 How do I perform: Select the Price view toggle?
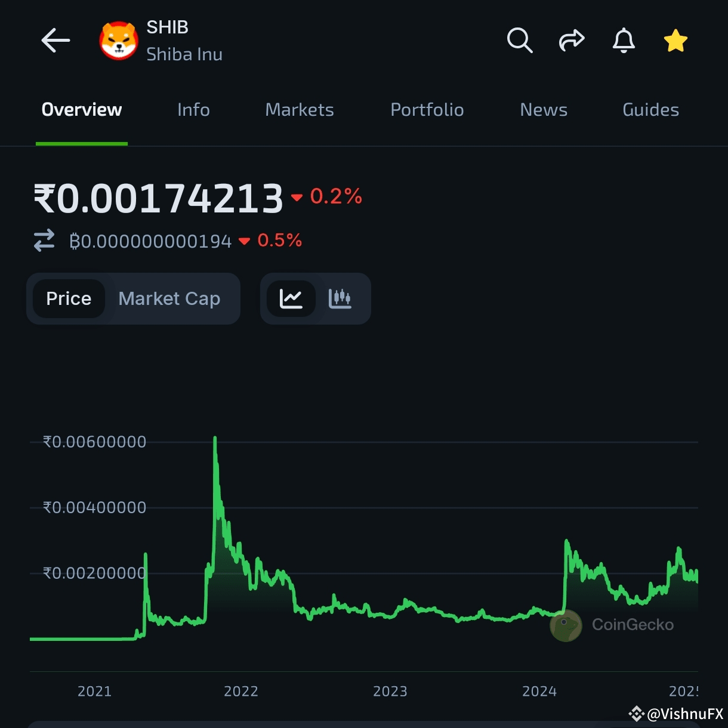pyautogui.click(x=69, y=298)
